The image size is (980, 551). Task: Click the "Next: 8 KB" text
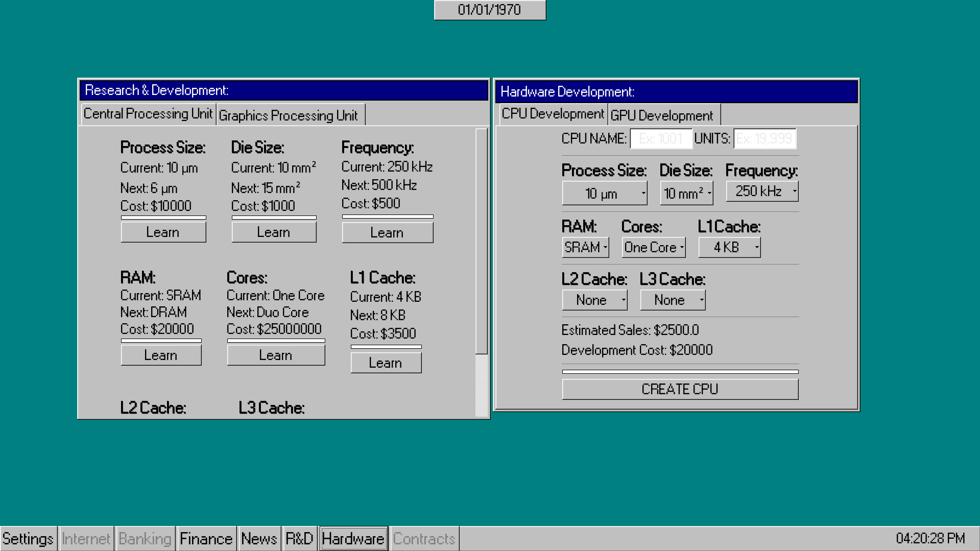coord(377,316)
